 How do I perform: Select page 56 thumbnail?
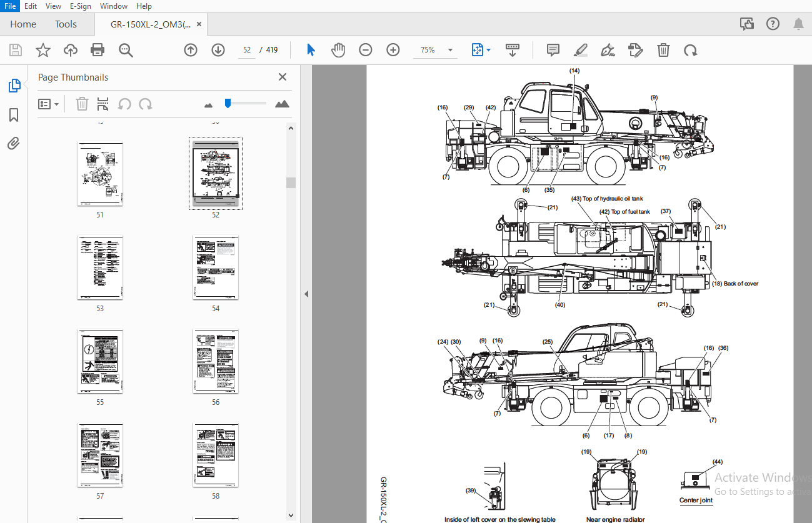coord(216,361)
